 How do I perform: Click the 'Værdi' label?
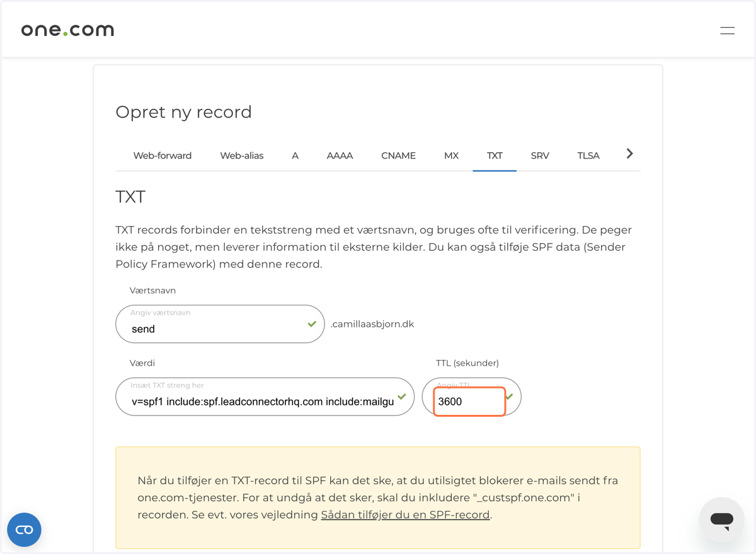142,363
